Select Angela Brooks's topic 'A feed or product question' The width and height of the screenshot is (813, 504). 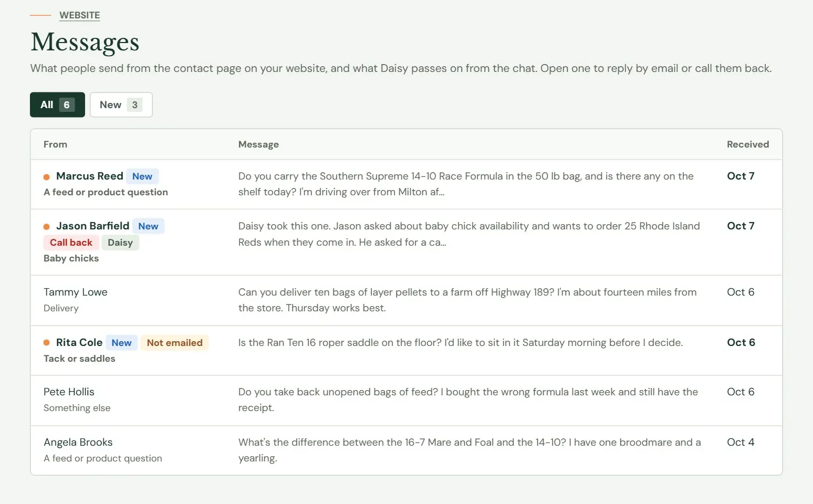point(103,458)
